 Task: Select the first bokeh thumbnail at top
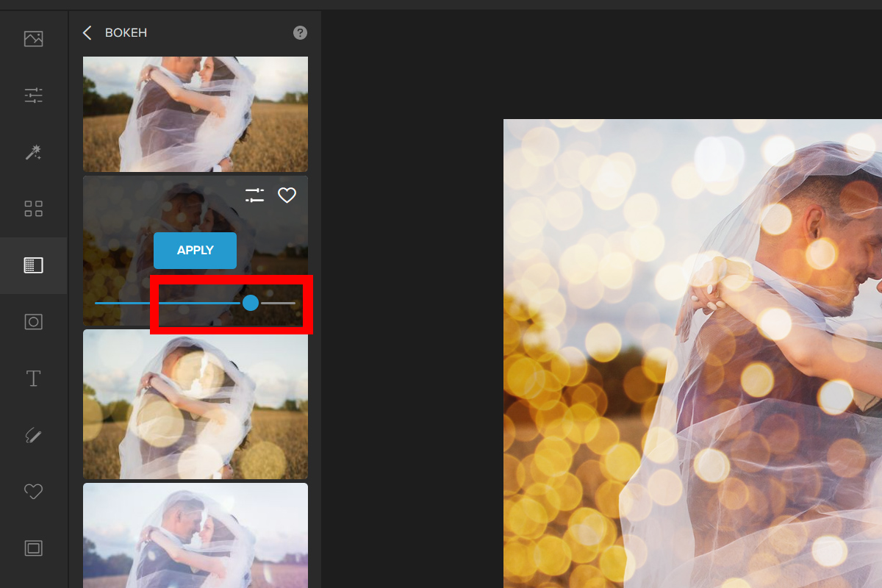point(195,114)
